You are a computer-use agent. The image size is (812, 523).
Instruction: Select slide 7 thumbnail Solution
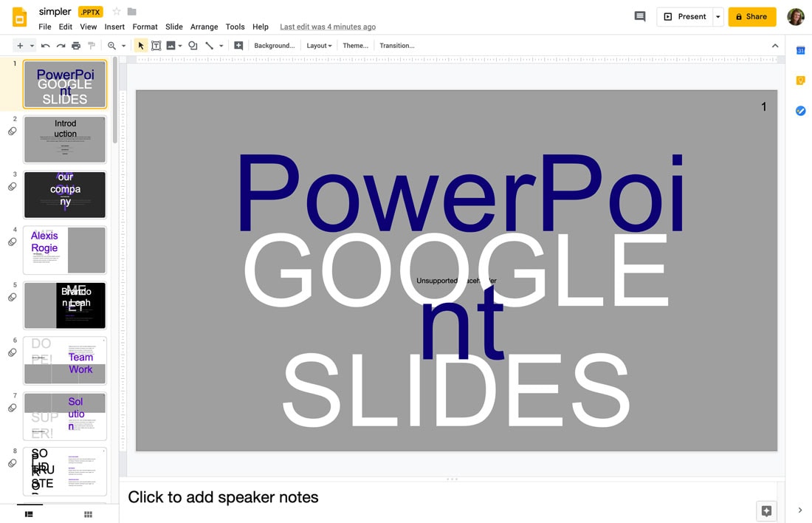(65, 416)
